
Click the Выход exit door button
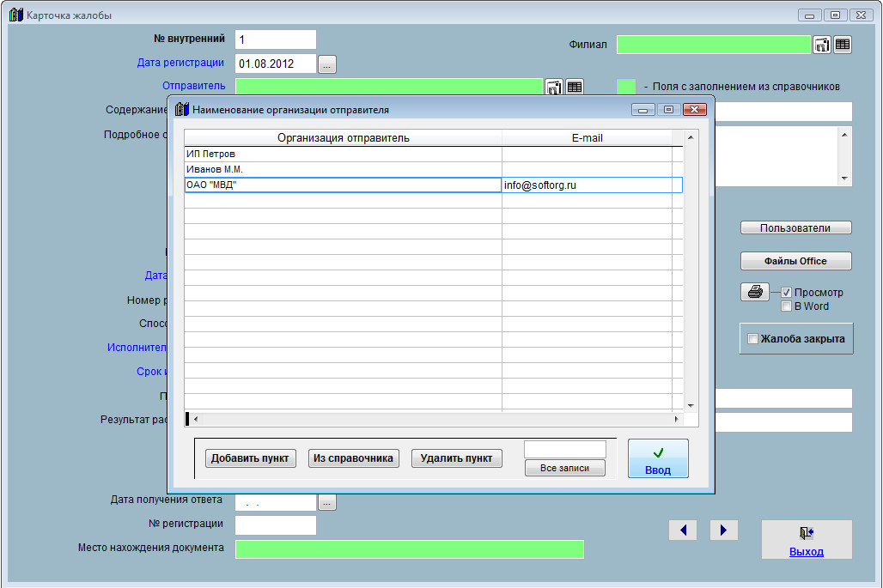pyautogui.click(x=807, y=540)
